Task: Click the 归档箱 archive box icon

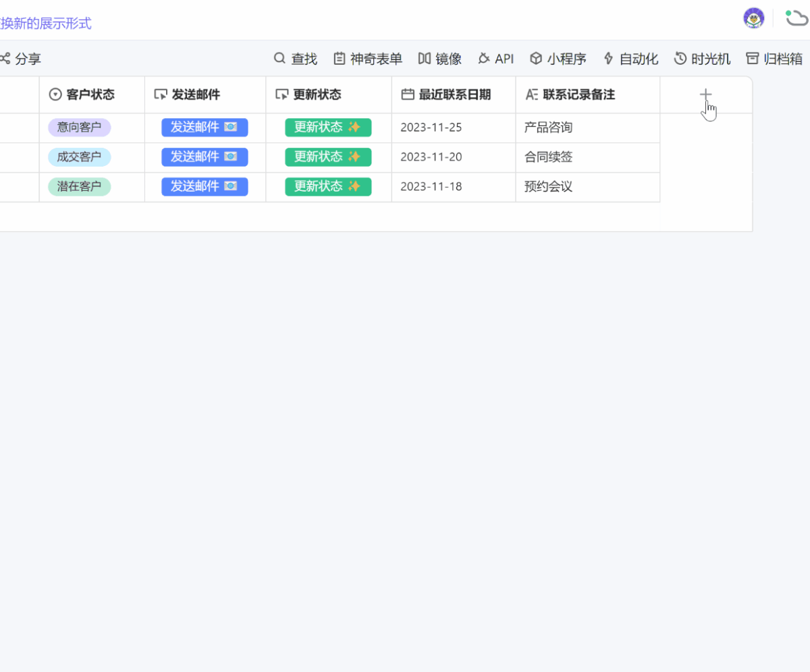Action: (753, 59)
